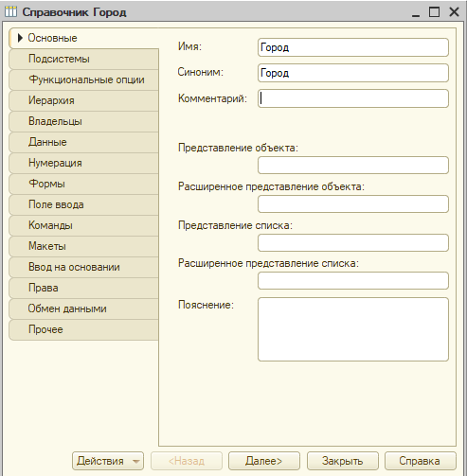Viewport: 467px width, 476px height.
Task: Open the Макеты tab
Action: pos(83,246)
